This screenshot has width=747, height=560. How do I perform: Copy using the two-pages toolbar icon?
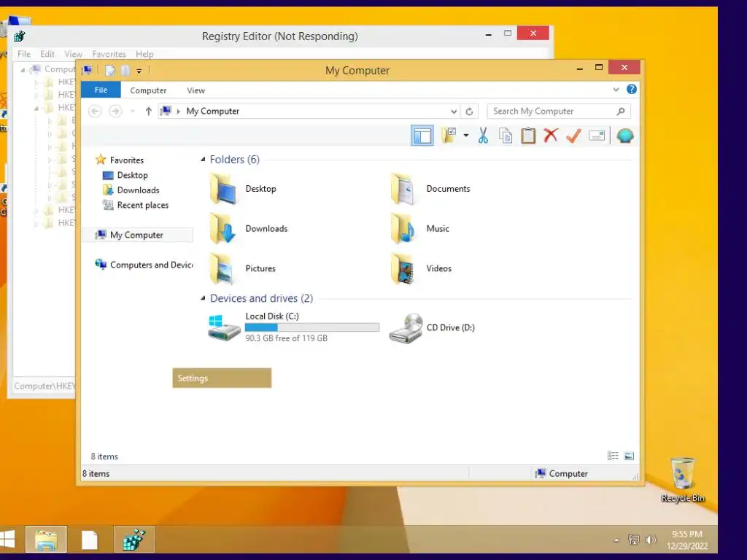[506, 136]
